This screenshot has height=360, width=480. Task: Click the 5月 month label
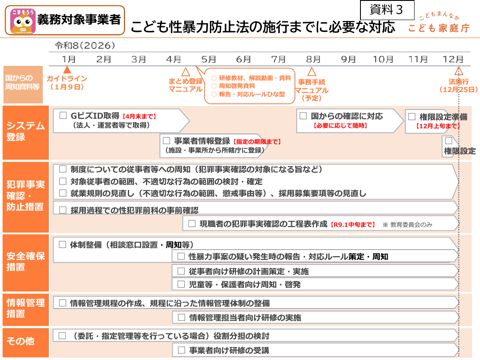[x=209, y=59]
